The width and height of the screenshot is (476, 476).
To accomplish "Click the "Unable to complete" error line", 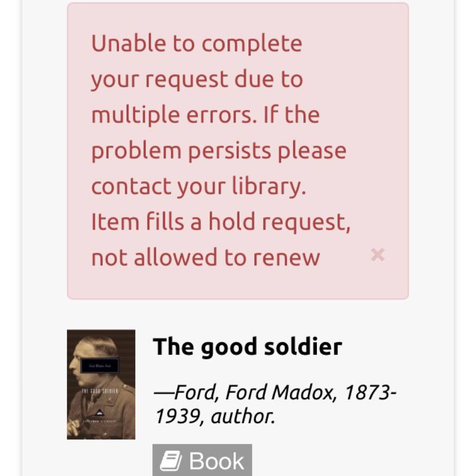I will [197, 44].
